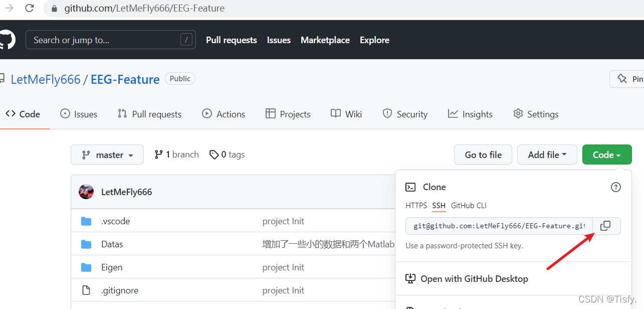644x309 pixels.
Task: Click Open with GitHub Desktop
Action: (474, 278)
